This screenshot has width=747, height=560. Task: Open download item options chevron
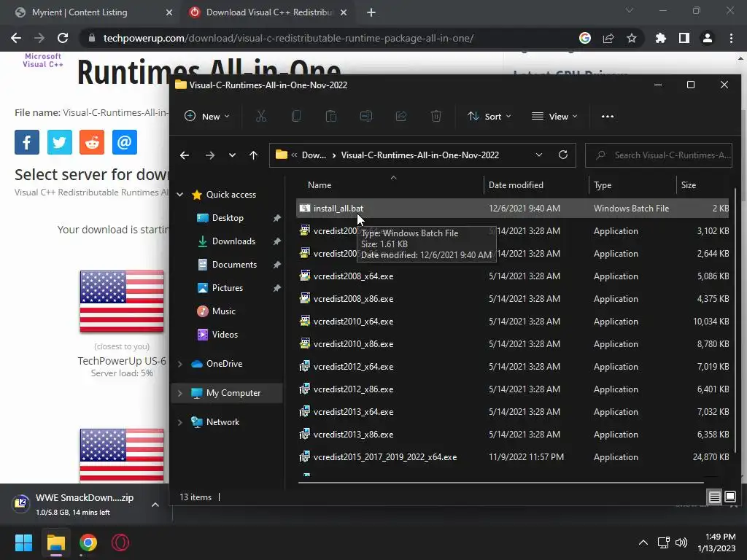(155, 505)
